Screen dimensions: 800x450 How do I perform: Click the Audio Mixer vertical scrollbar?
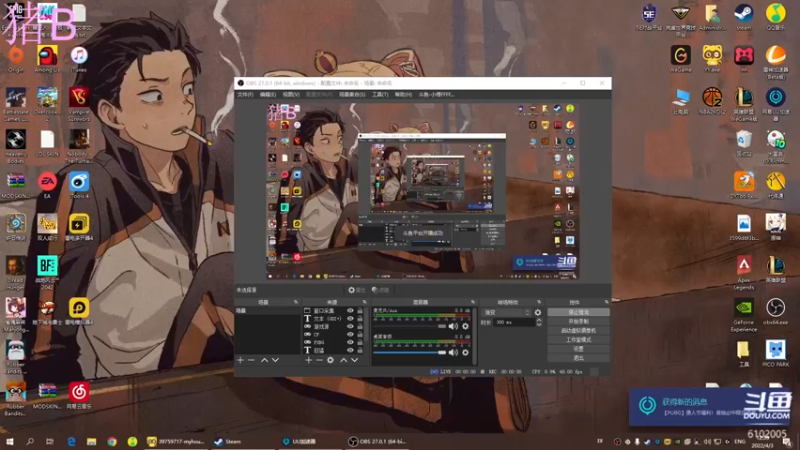475,336
